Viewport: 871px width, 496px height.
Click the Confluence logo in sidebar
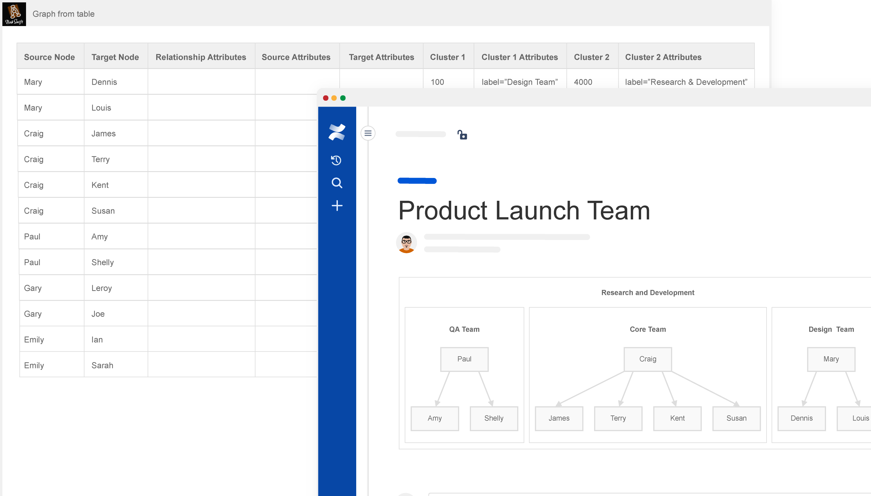[x=337, y=132]
